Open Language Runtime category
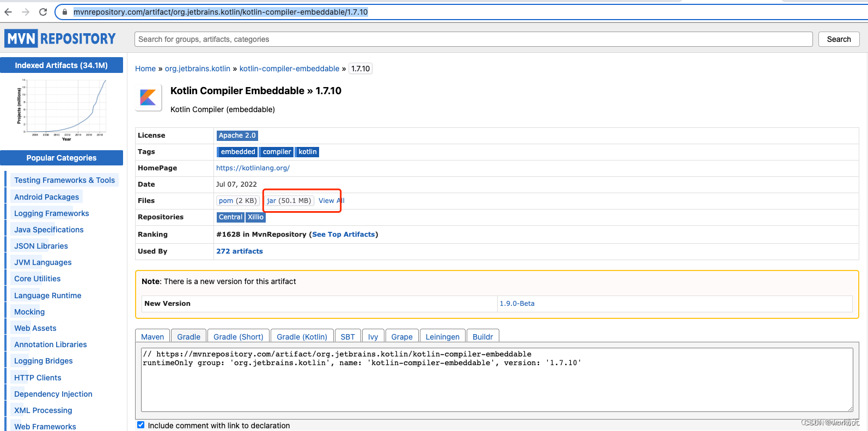The height and width of the screenshot is (431, 868). click(47, 295)
